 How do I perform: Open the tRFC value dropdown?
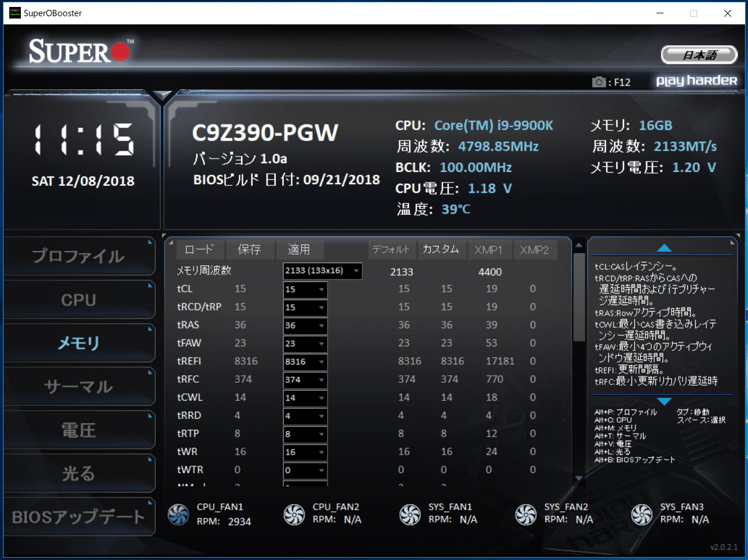[x=305, y=380]
